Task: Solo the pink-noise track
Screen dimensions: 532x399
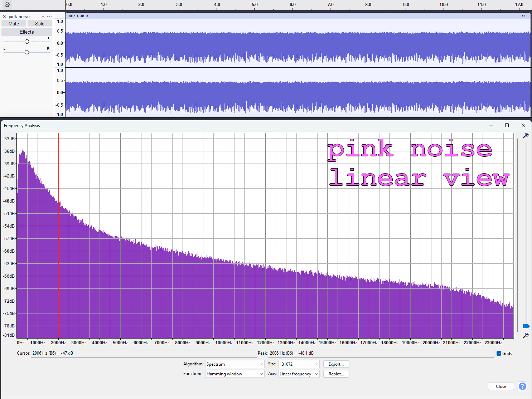Action: [x=40, y=24]
